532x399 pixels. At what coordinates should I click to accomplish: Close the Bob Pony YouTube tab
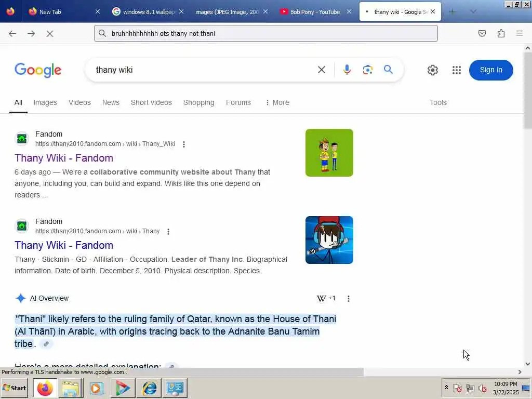tap(349, 11)
